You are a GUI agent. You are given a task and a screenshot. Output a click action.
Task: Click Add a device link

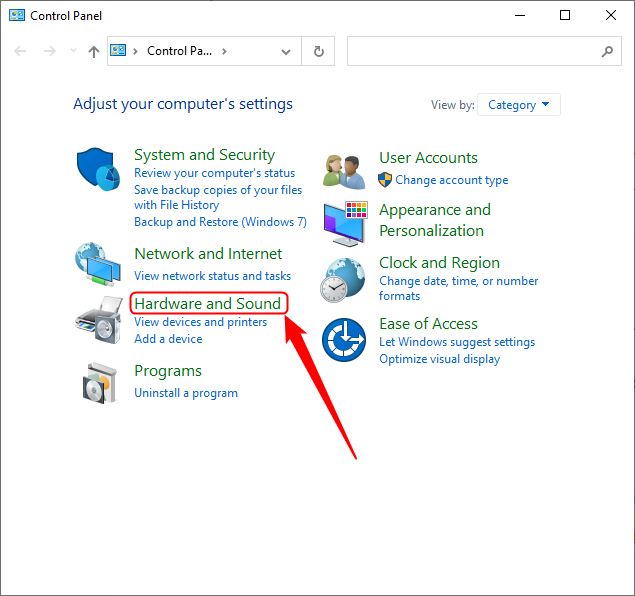(168, 338)
